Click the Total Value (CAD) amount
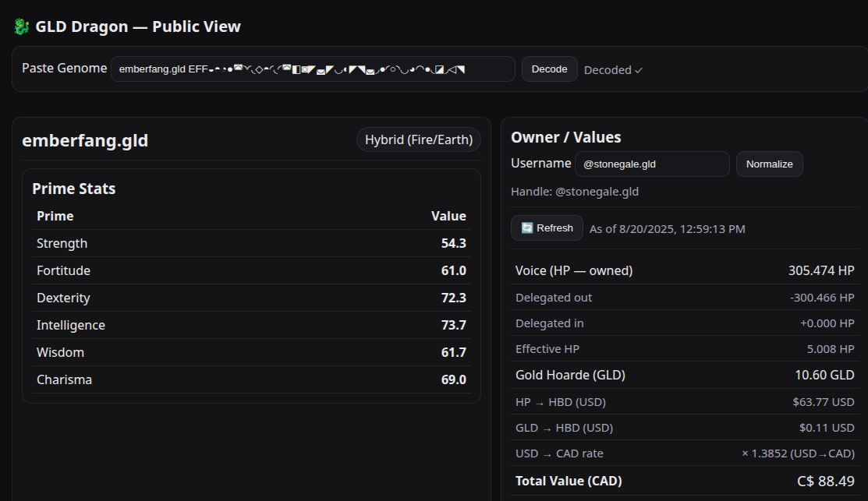The height and width of the screenshot is (501, 868). pyautogui.click(x=825, y=481)
